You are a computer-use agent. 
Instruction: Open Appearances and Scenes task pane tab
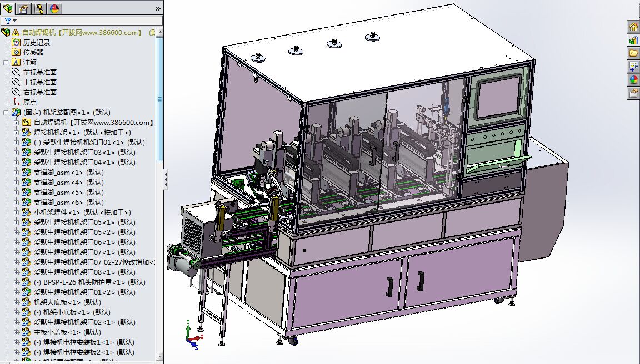pyautogui.click(x=633, y=79)
